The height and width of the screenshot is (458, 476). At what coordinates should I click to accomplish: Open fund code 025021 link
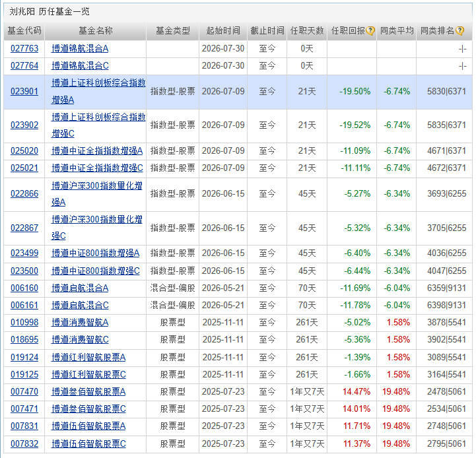[x=24, y=168]
